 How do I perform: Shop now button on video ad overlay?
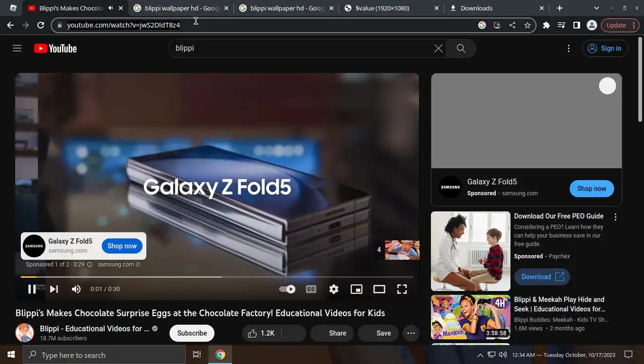click(122, 246)
